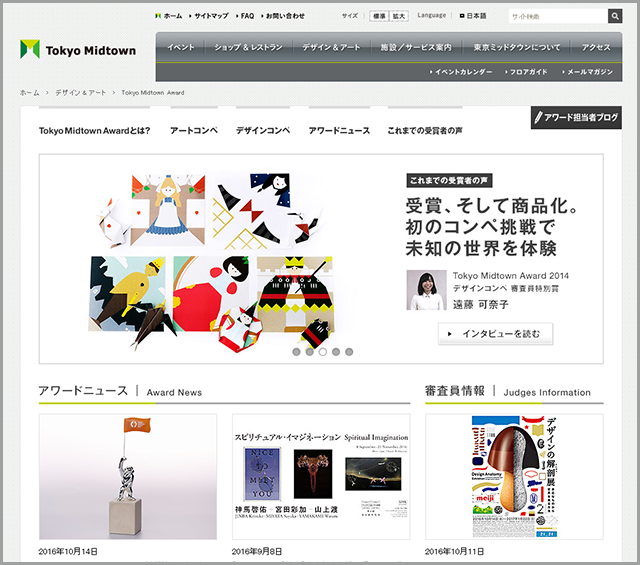This screenshot has height=565, width=640.
Task: Set text size to 標準
Action: click(x=379, y=16)
